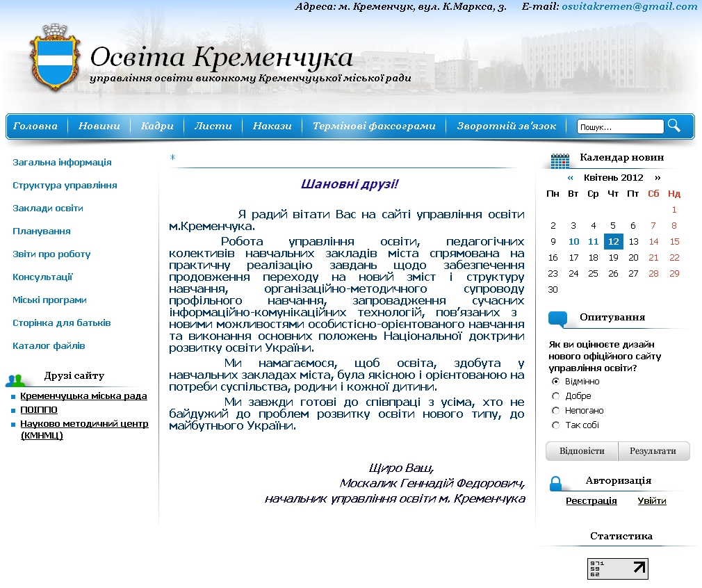Click the calendar icon beside Календар новин
The image size is (702, 588).
click(x=560, y=161)
